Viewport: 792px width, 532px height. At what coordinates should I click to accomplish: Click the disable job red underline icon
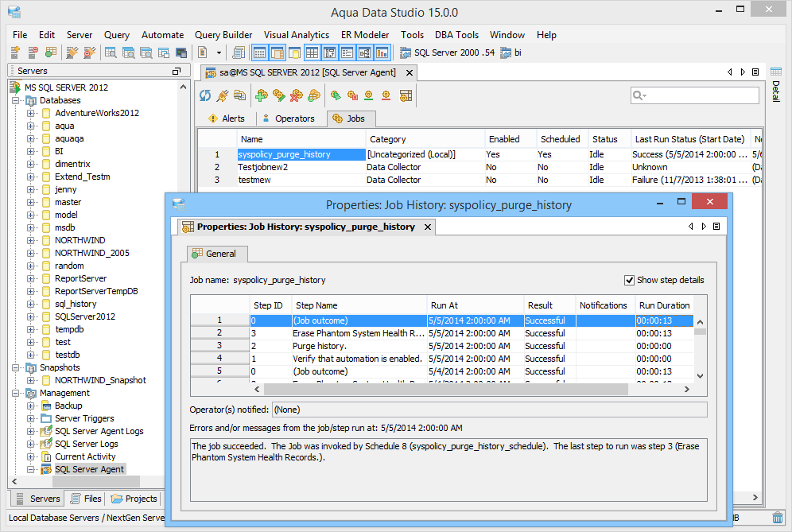tap(386, 95)
